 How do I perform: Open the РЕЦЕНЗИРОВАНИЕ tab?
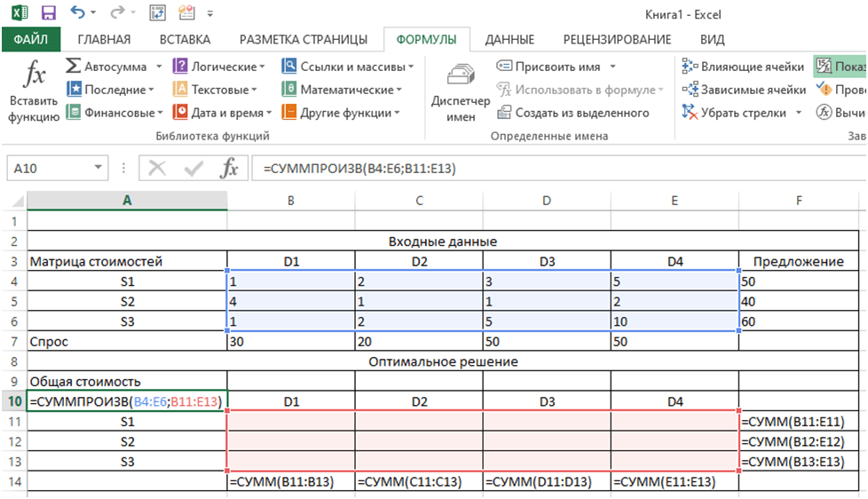coord(617,39)
